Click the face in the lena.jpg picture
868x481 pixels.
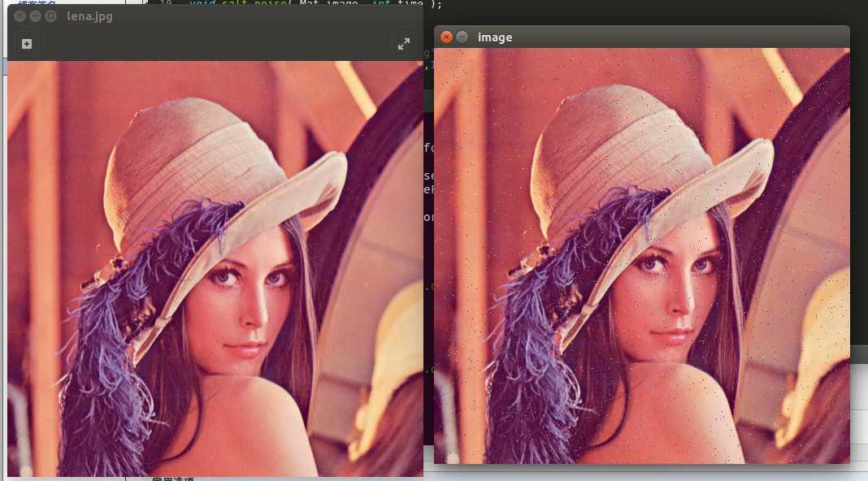tap(248, 301)
